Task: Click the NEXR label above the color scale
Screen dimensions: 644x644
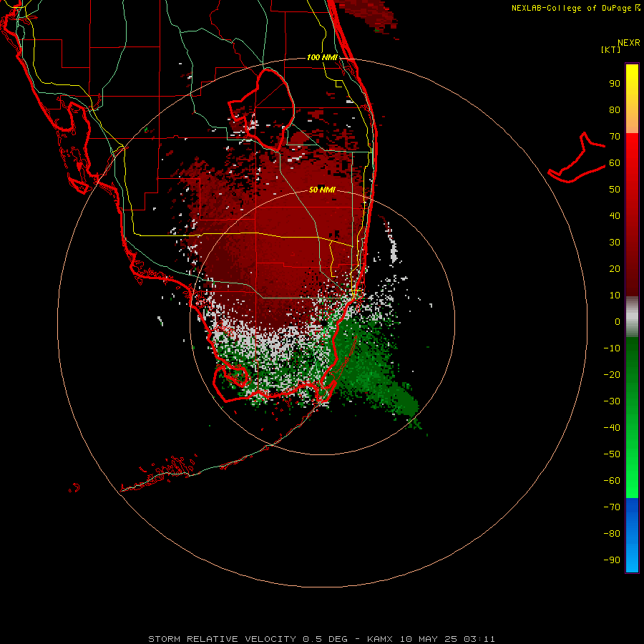Action: coord(628,43)
